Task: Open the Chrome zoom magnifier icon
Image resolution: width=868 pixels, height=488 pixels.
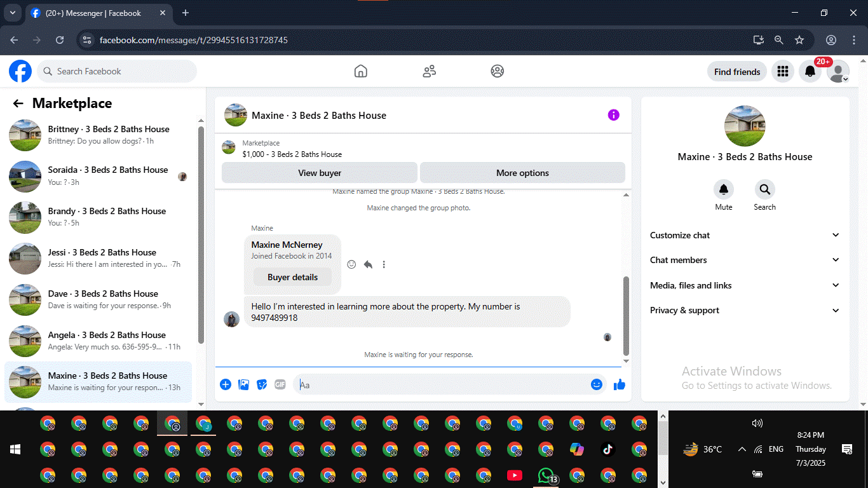Action: (x=779, y=40)
